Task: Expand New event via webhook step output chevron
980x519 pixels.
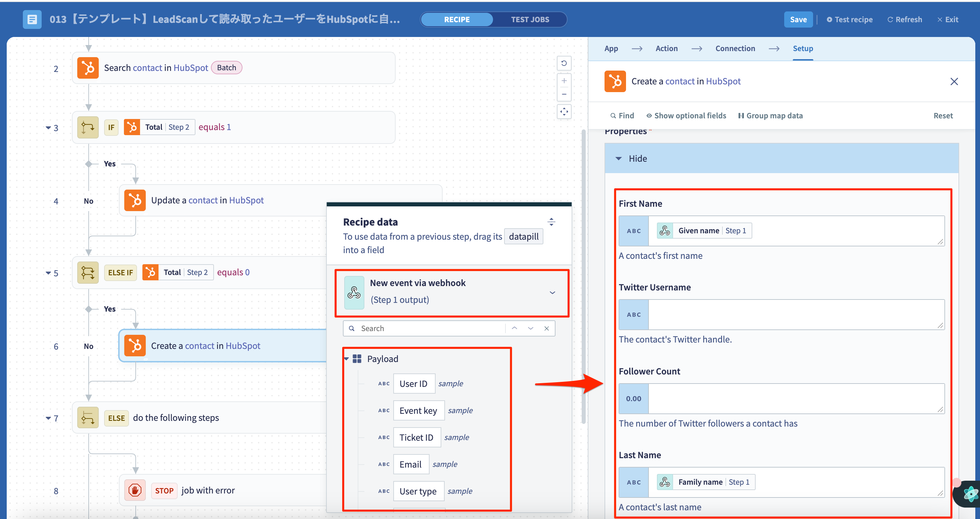Action: [552, 292]
